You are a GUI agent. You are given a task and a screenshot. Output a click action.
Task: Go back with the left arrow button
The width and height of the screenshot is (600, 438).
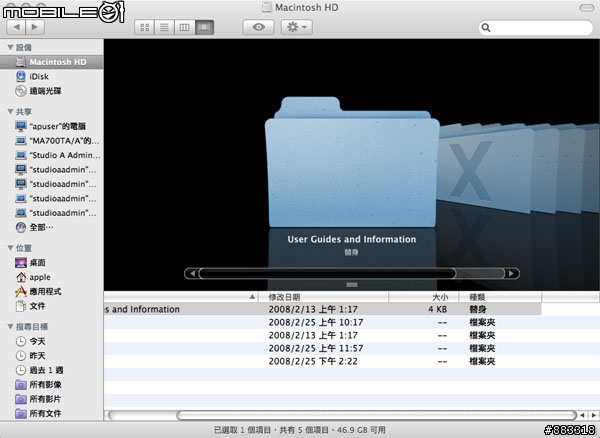16,27
